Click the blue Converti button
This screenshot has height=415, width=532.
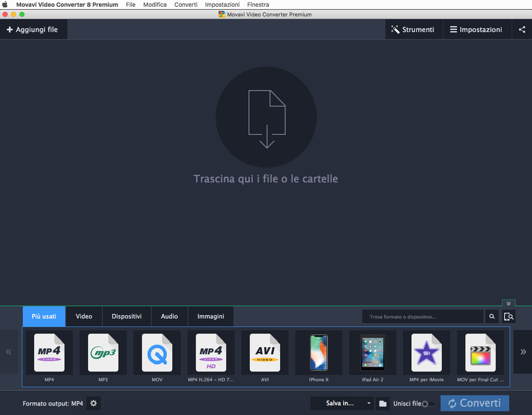[474, 403]
